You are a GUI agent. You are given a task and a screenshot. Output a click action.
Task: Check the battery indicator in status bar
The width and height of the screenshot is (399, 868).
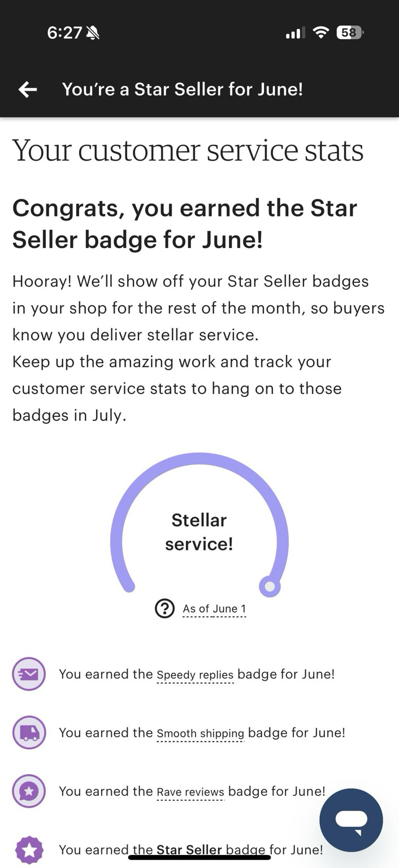[x=350, y=33]
